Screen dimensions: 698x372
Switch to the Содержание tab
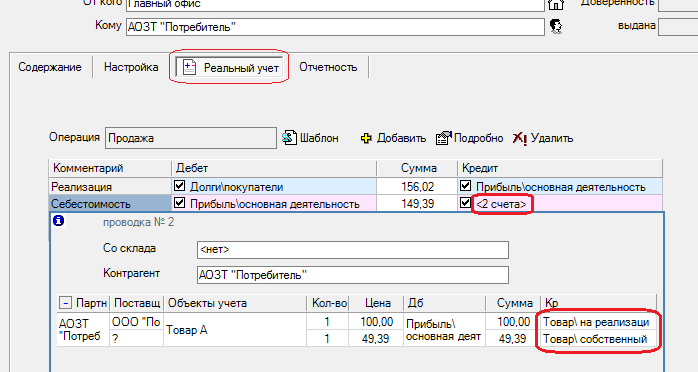click(50, 67)
